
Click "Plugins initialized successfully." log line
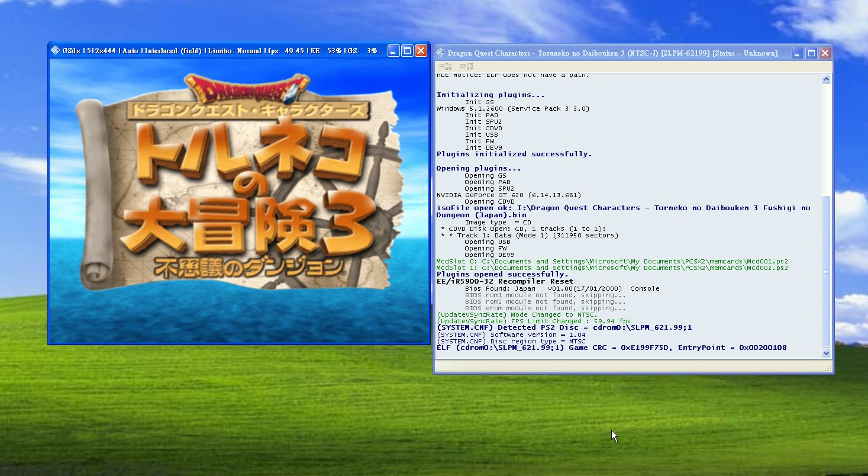tap(514, 154)
